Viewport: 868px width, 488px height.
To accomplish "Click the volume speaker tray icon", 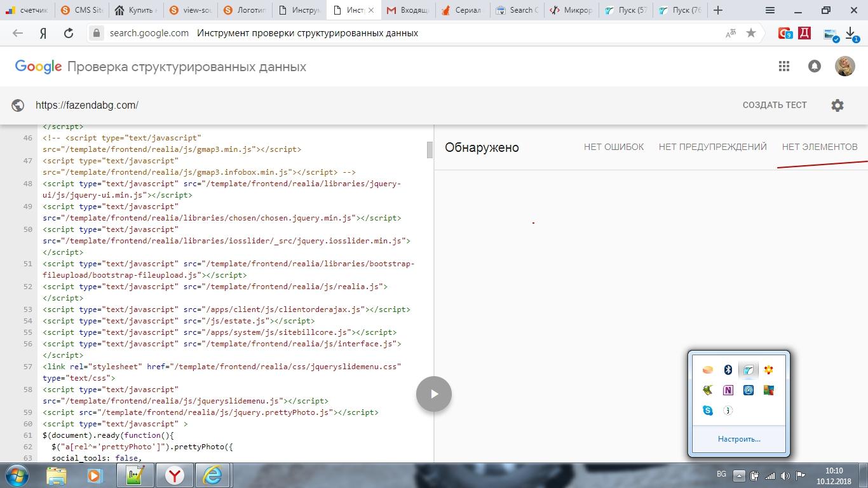I will tap(785, 476).
